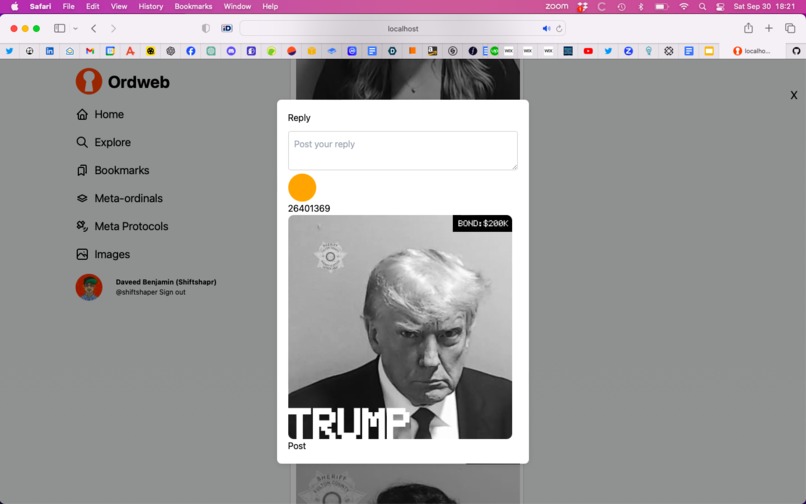Open the View menu

(119, 7)
